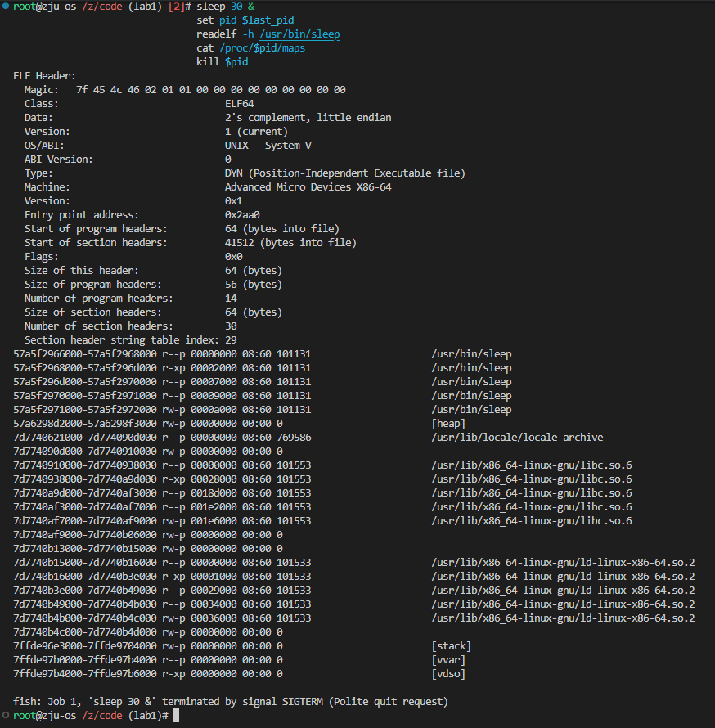
Task: Click the '[vdso]' mapping label
Action: pyautogui.click(x=448, y=674)
